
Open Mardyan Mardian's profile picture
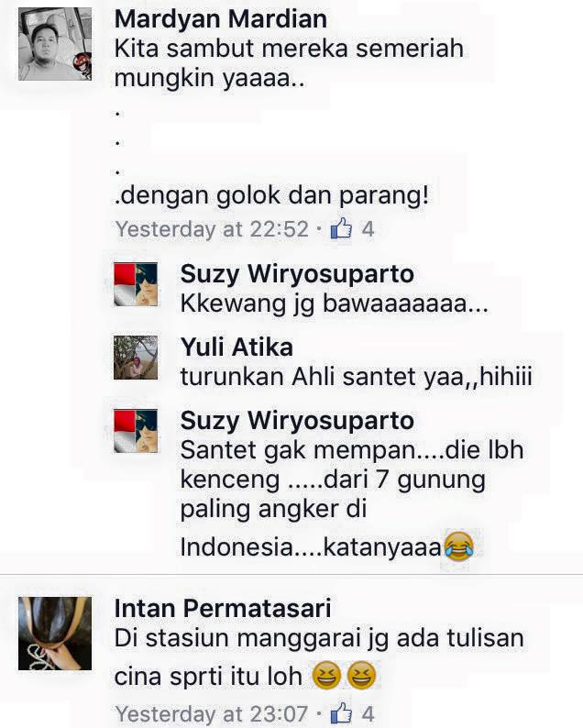(55, 44)
